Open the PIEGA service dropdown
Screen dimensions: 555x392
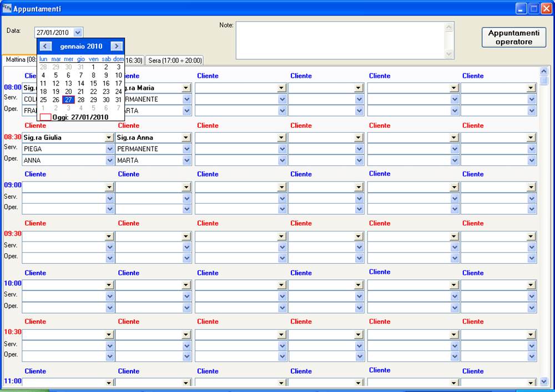110,149
